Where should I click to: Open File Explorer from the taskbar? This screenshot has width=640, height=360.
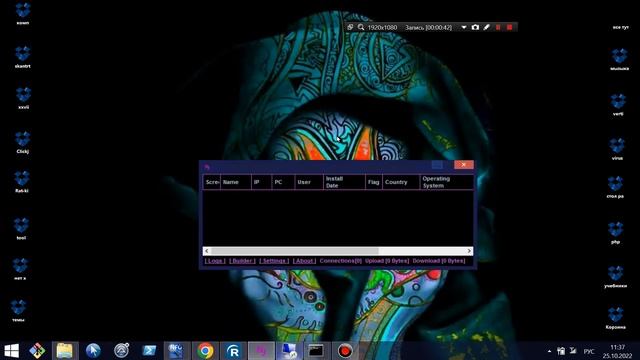[65, 351]
